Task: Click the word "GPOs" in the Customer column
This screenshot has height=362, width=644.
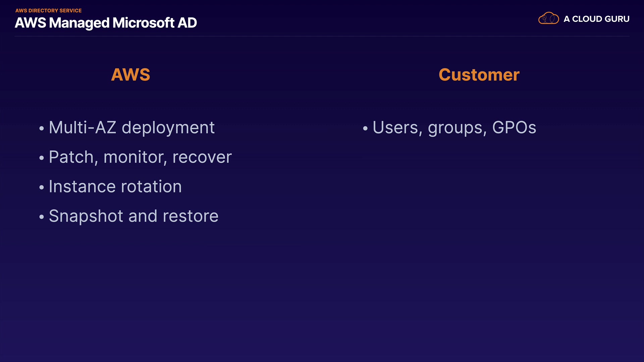Action: pos(514,128)
